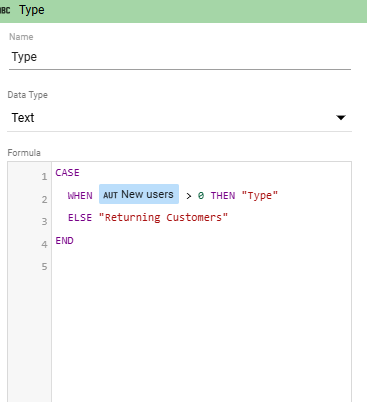Click the ELSE keyword on line 3
The width and height of the screenshot is (367, 402).
(80, 217)
